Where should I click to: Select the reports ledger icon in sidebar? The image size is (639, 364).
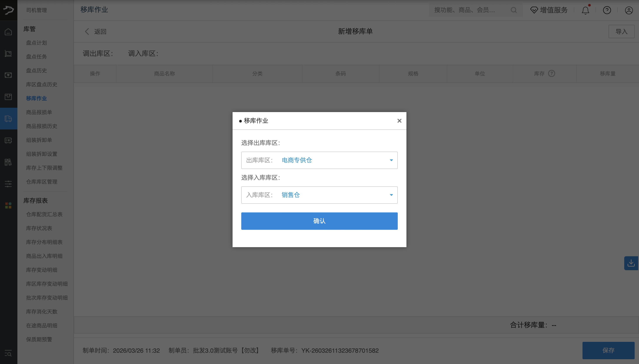point(8,162)
